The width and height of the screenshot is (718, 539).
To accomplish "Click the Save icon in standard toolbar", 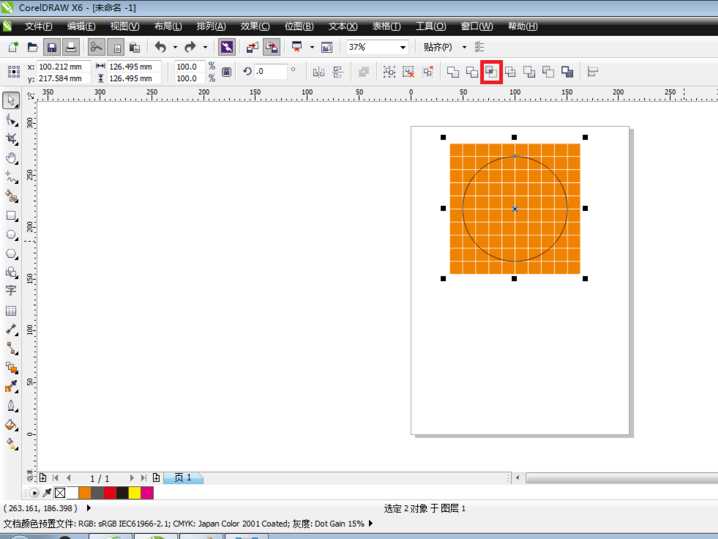I will pyautogui.click(x=51, y=47).
